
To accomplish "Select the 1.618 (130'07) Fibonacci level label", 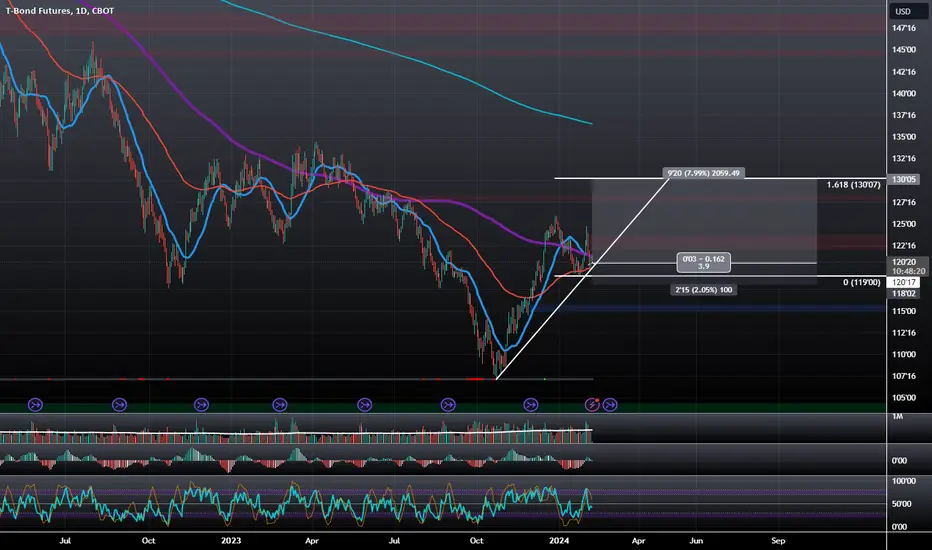I will (x=854, y=185).
